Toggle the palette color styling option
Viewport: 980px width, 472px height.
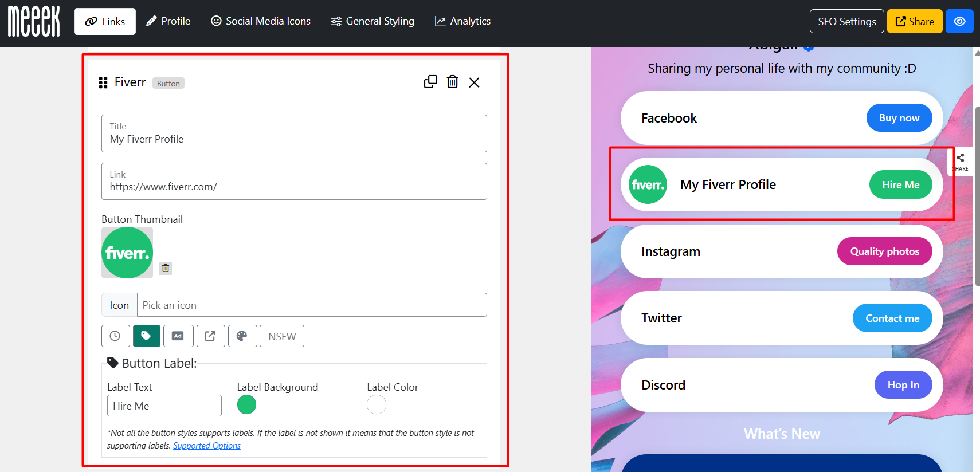tap(242, 336)
